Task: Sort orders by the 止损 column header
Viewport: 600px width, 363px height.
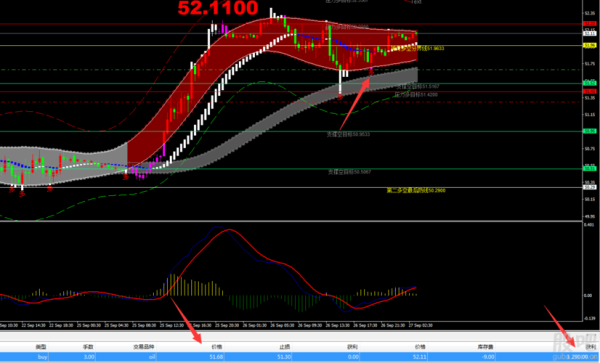Action: pos(284,347)
